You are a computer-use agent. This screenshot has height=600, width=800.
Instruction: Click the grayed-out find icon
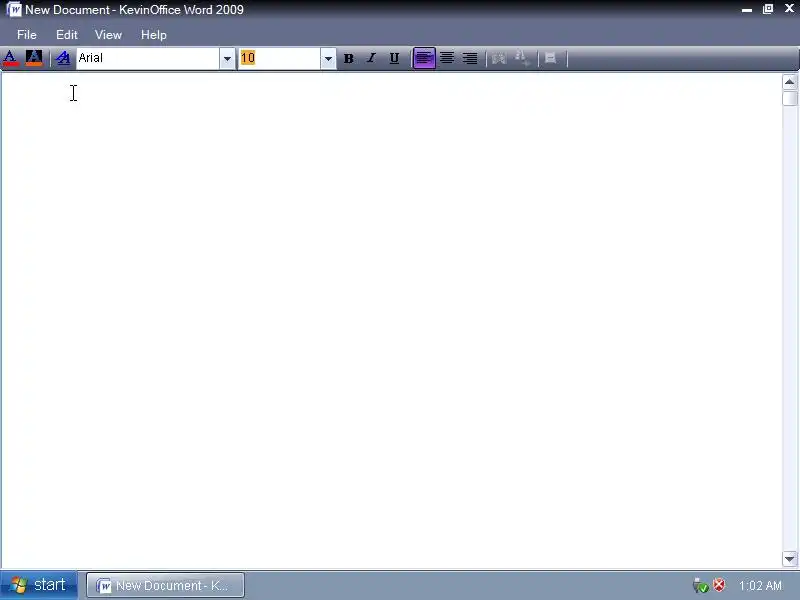click(x=499, y=59)
